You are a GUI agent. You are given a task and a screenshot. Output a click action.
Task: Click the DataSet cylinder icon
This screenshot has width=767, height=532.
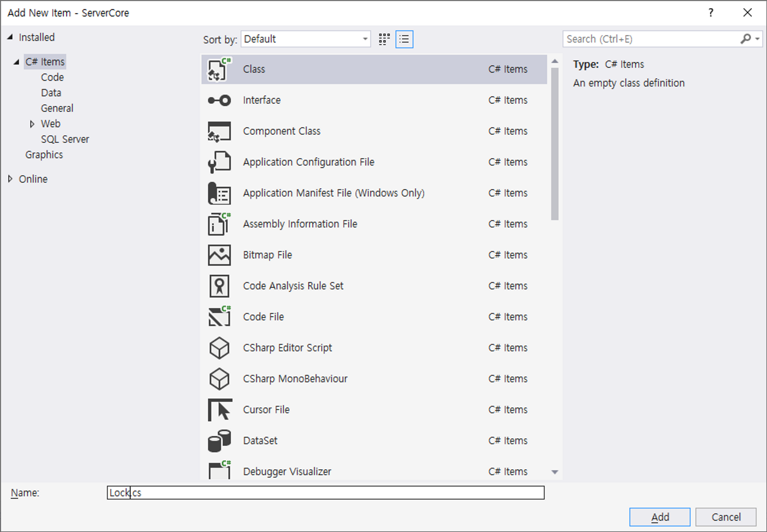point(219,441)
